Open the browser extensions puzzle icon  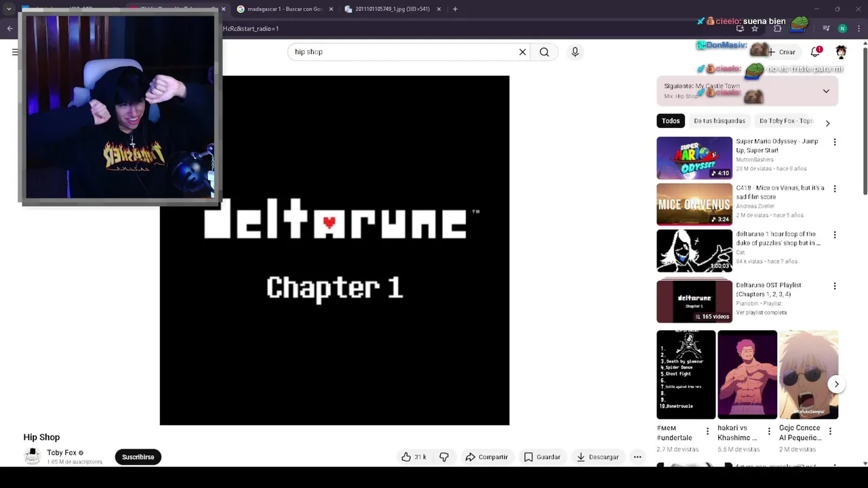point(778,28)
